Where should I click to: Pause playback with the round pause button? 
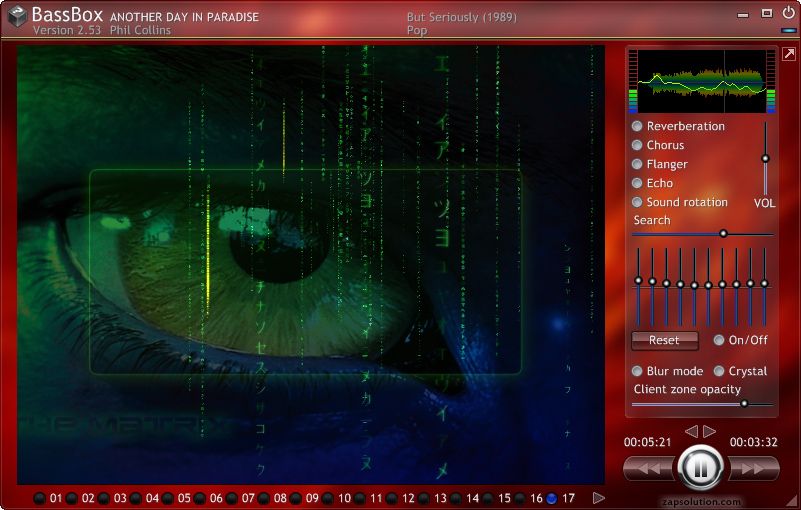(x=700, y=468)
